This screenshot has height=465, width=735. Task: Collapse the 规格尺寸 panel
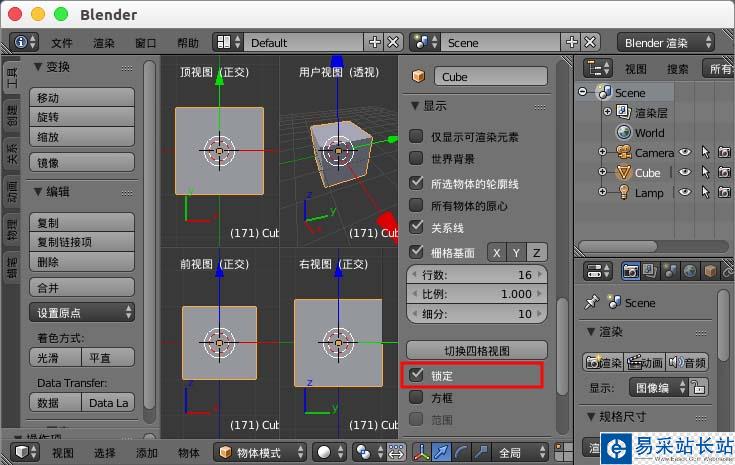tap(591, 417)
